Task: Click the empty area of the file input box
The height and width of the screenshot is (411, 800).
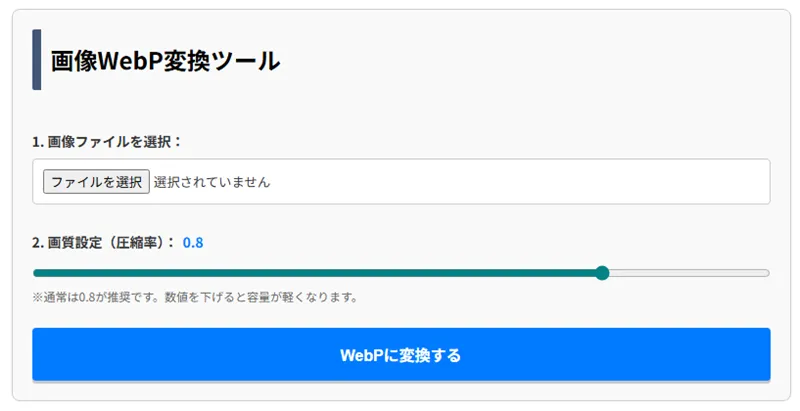Action: pyautogui.click(x=520, y=182)
